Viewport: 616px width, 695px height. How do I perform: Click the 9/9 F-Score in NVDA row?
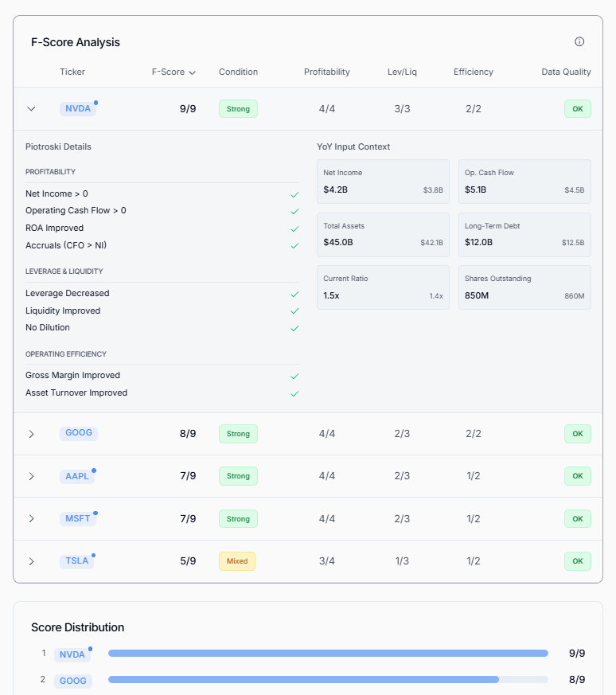pos(188,109)
